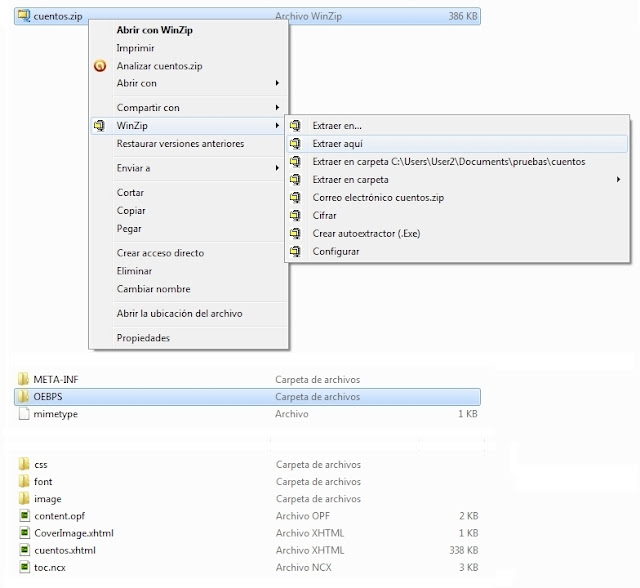Click the font folder icon

point(24,481)
